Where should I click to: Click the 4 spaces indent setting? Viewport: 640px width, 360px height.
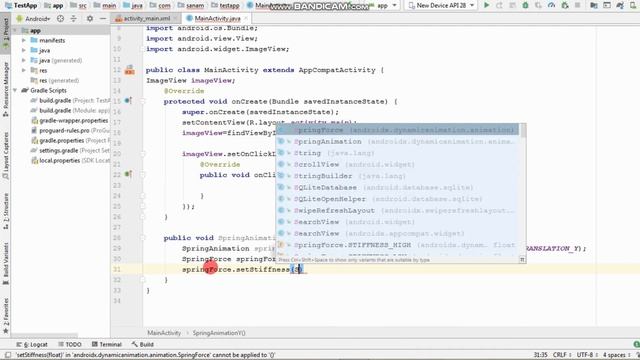pyautogui.click(x=616, y=355)
